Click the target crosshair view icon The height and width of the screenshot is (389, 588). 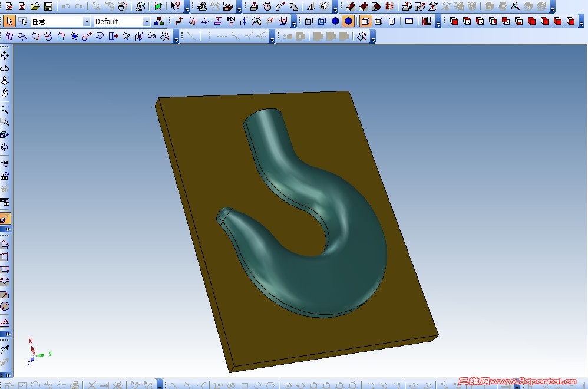tap(5, 147)
